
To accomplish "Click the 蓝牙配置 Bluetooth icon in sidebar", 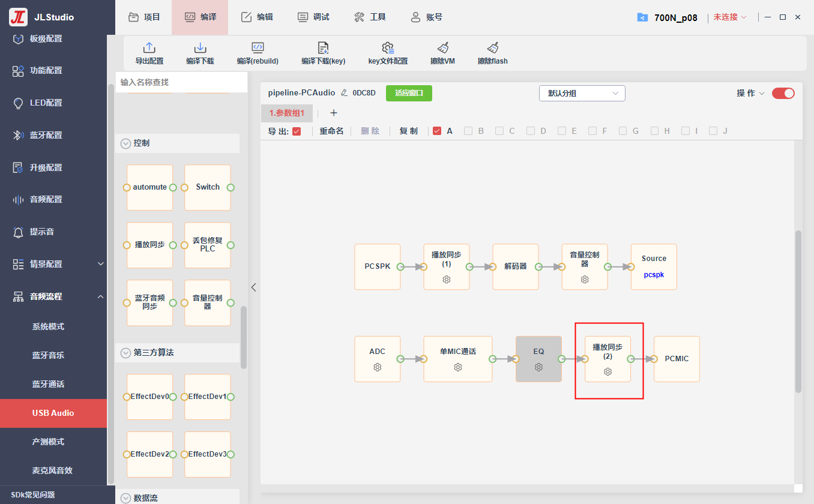I will click(18, 135).
